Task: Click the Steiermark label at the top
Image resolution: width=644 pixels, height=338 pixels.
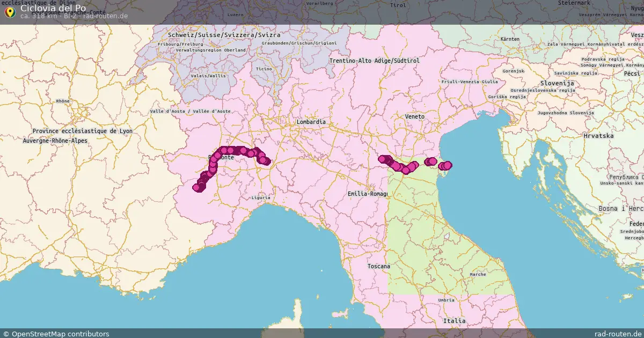Action: [574, 3]
